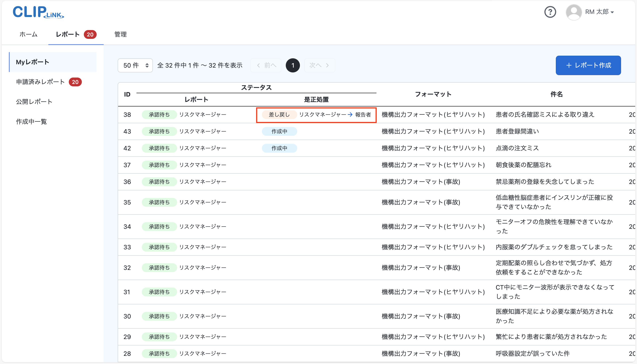Open the help question mark icon
637x364 pixels.
(550, 12)
